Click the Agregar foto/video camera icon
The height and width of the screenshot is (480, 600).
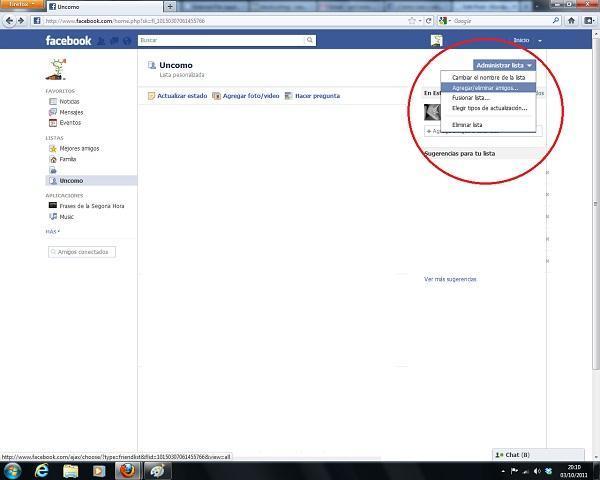point(217,96)
